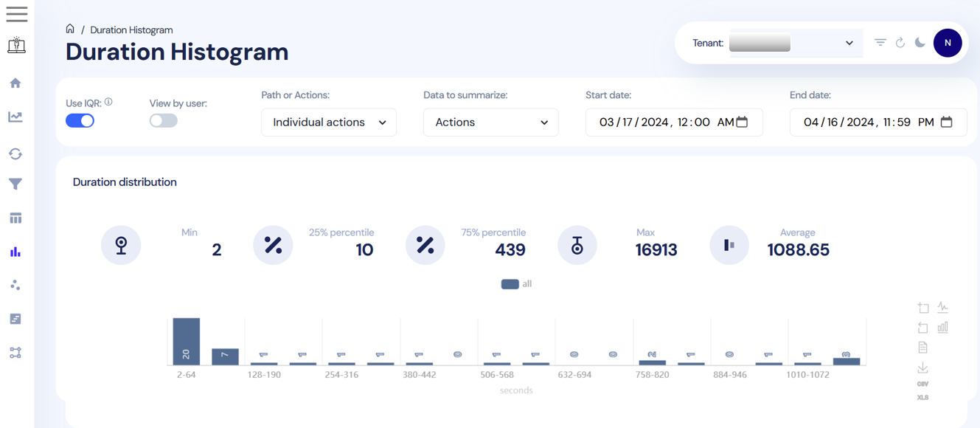Click the Min value 2

pyautogui.click(x=217, y=250)
